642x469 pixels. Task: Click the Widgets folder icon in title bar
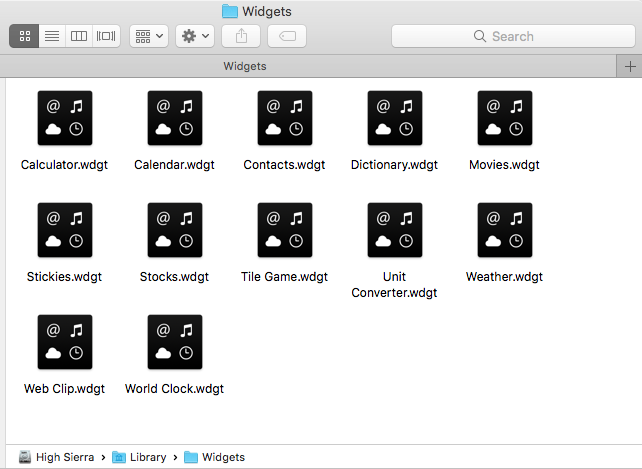(230, 11)
